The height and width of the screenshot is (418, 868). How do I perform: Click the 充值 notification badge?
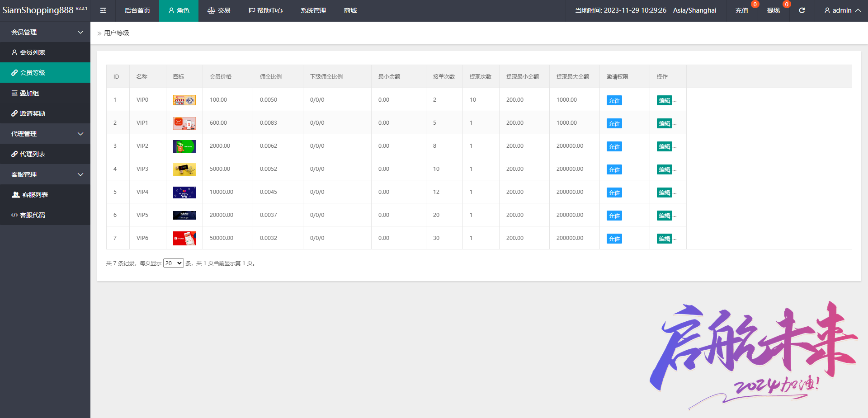click(x=755, y=5)
